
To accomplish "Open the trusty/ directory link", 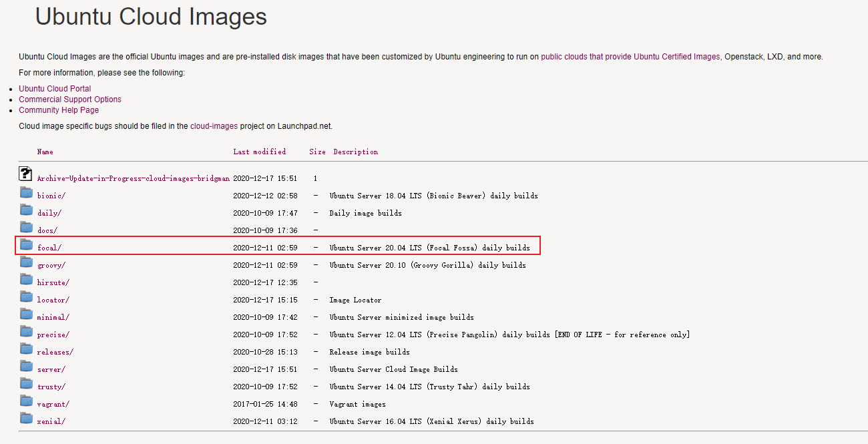I will coord(51,387).
